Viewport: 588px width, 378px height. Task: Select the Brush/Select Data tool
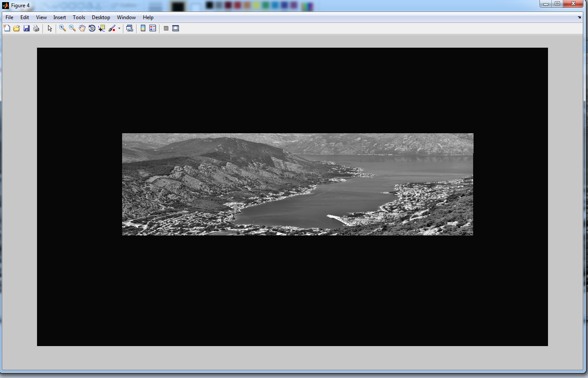pos(112,28)
